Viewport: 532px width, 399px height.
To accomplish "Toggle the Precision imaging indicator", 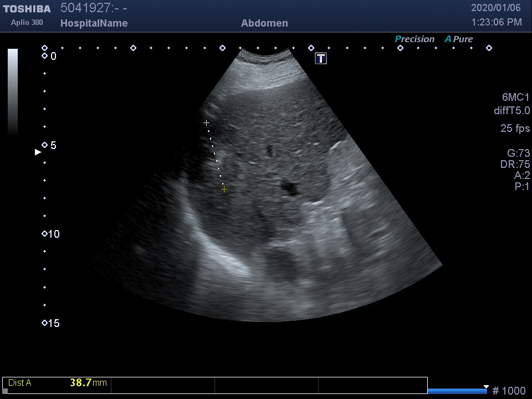I will tap(414, 39).
